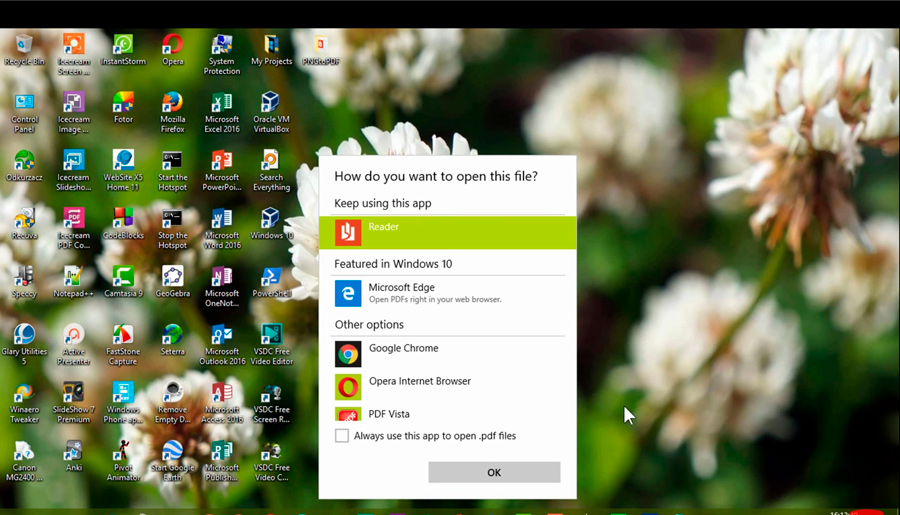The height and width of the screenshot is (515, 900).
Task: Choose Microsoft Edge to open the PDF
Action: pos(447,293)
